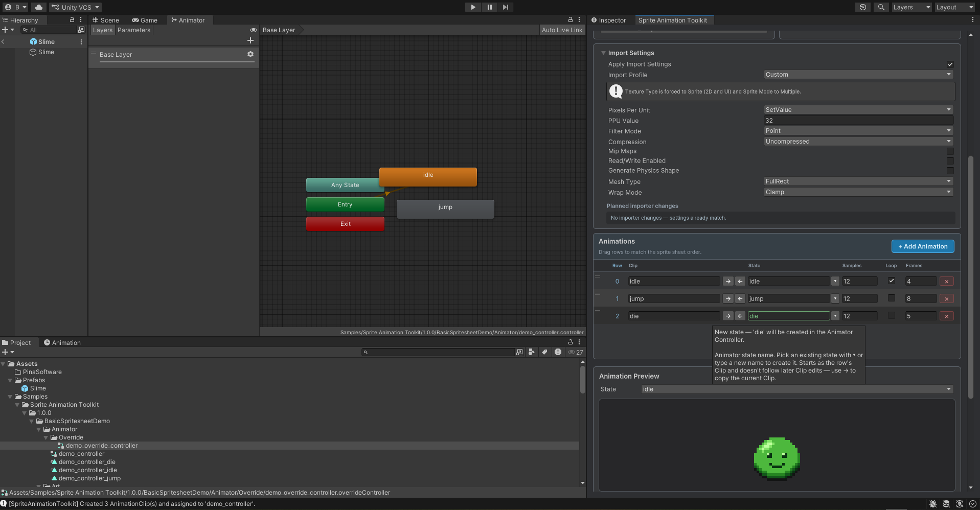Toggle Loop for the jump animation
Image resolution: width=980 pixels, height=510 pixels.
(892, 298)
